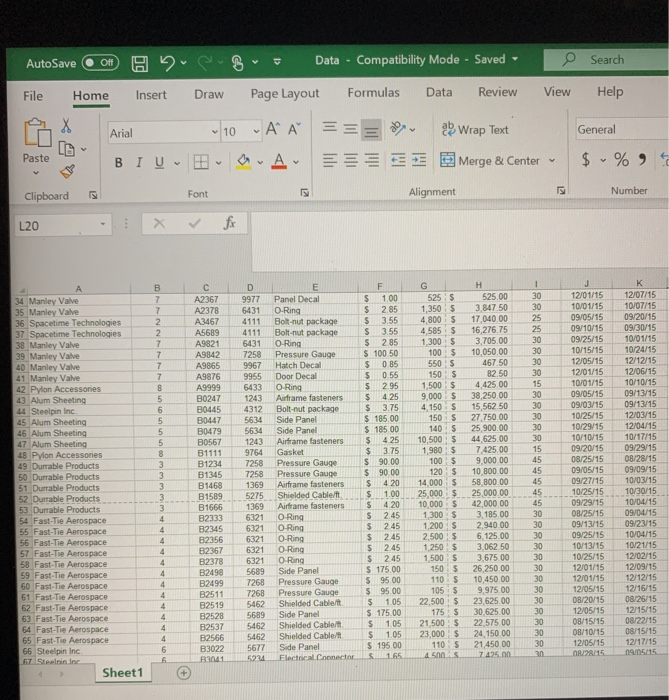Image resolution: width=669 pixels, height=700 pixels.
Task: Click Increase Indent icon
Action: [419, 160]
